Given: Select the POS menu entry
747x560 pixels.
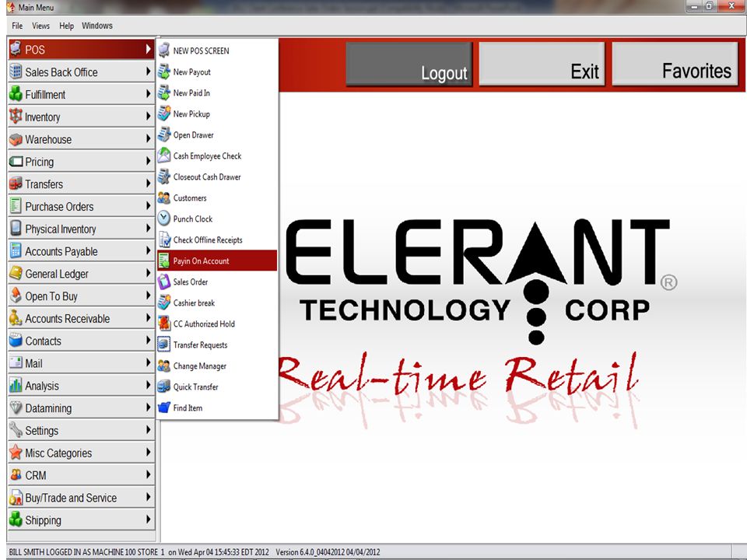Looking at the screenshot, I should 82,49.
